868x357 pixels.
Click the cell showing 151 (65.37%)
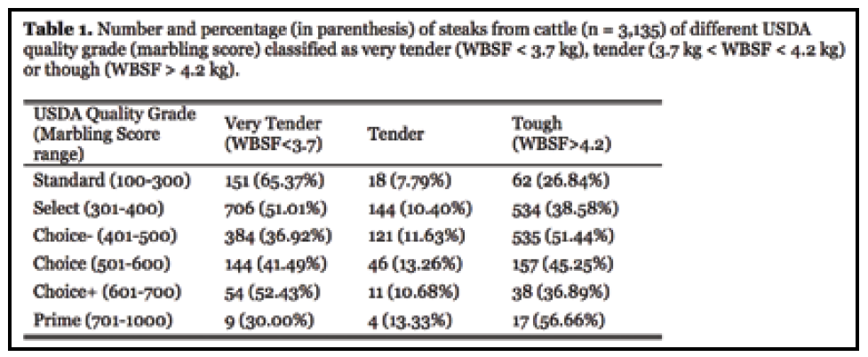coord(274,182)
